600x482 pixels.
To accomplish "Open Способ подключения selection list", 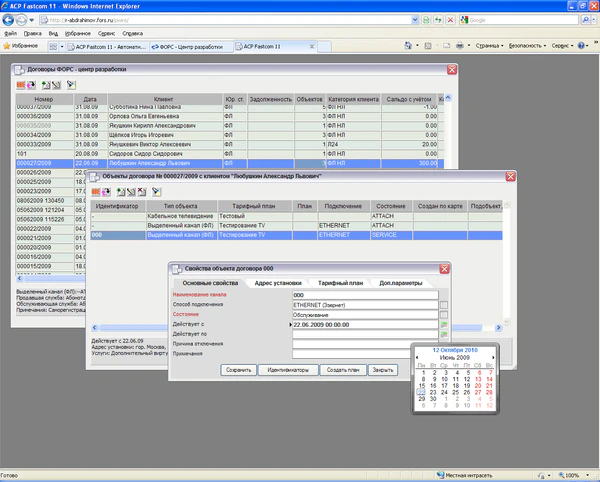I will click(443, 304).
